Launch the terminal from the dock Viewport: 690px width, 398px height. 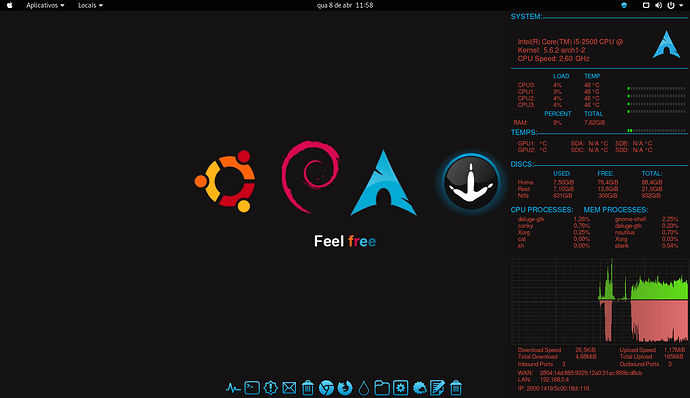(x=252, y=388)
